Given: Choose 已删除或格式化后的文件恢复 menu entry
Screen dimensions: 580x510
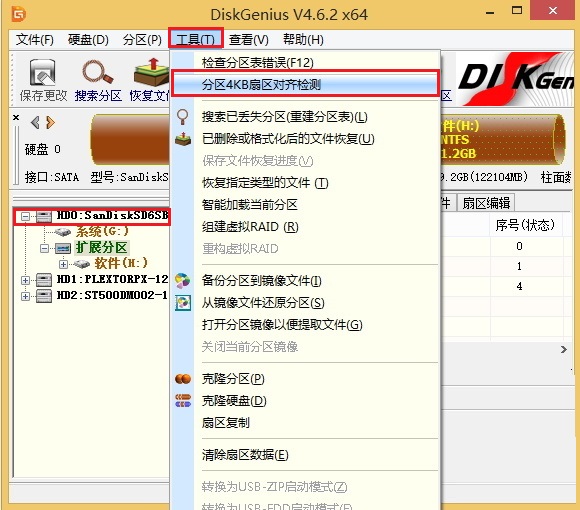Looking at the screenshot, I should coord(305,139).
